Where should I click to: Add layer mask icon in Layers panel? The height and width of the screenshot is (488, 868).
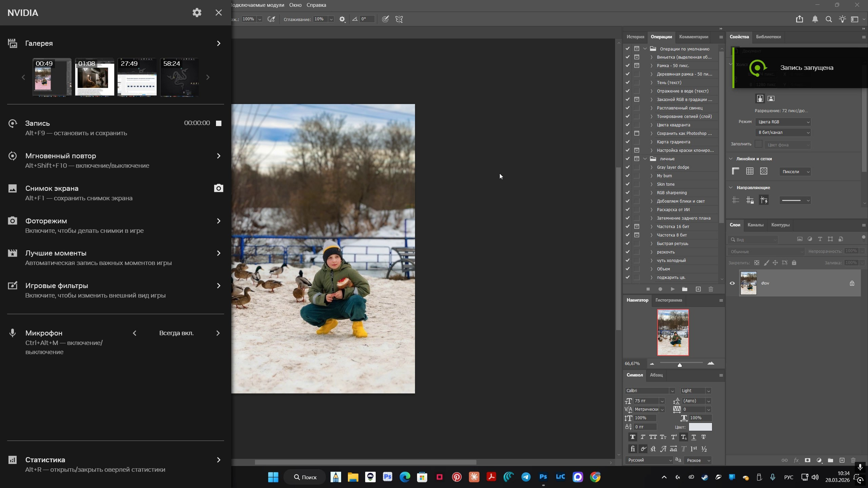tap(807, 460)
